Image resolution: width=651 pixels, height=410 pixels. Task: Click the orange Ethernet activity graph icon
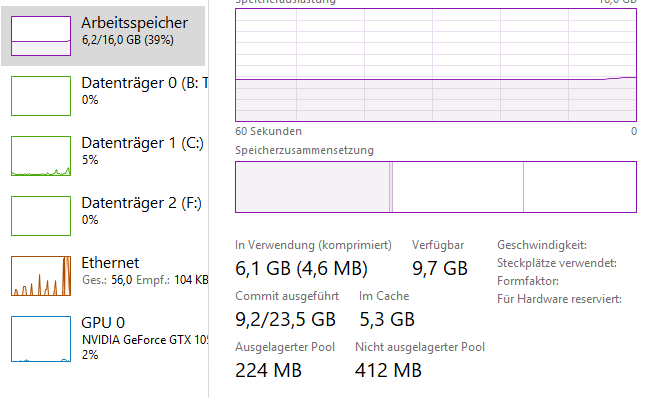coord(40,275)
